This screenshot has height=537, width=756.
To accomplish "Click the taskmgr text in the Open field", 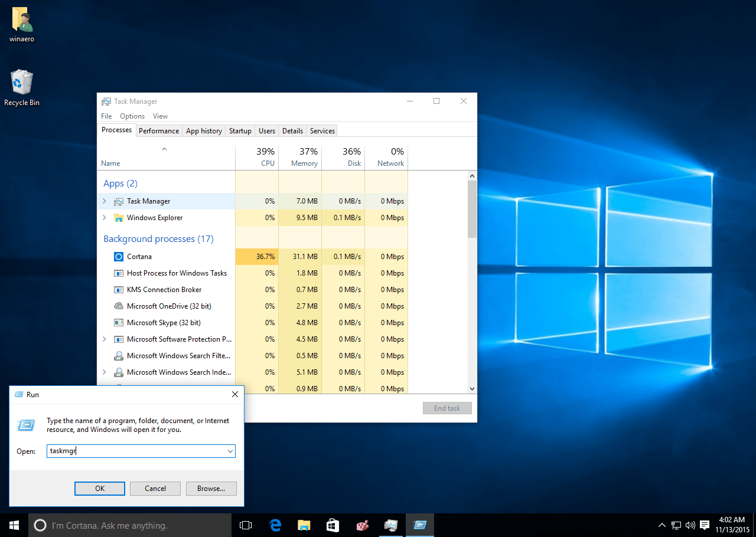I will 62,451.
